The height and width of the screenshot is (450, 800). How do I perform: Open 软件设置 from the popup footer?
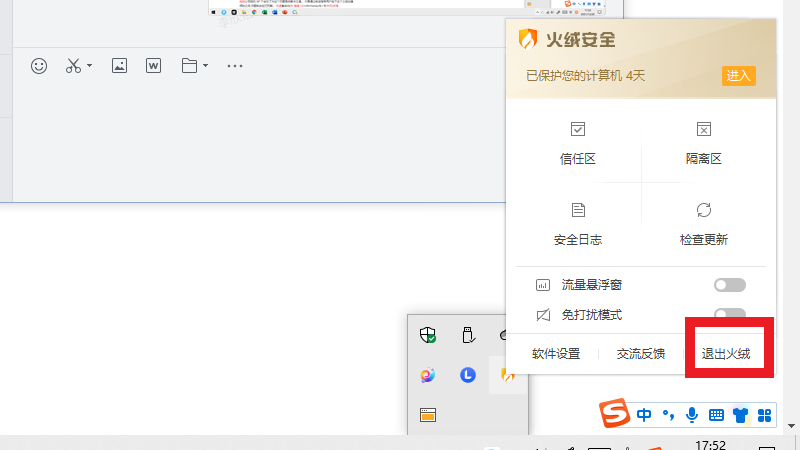pos(556,354)
